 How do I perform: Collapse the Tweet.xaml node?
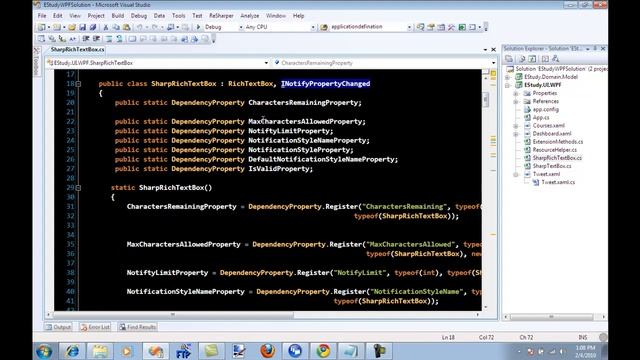[516, 174]
